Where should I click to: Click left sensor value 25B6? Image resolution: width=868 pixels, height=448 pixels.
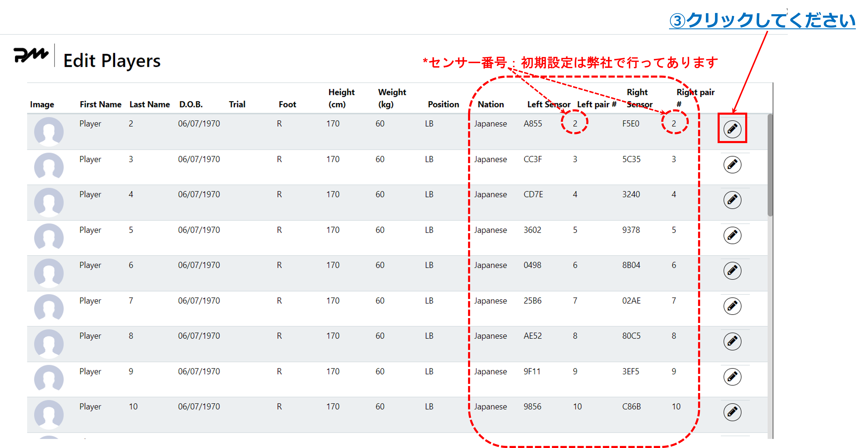click(532, 301)
